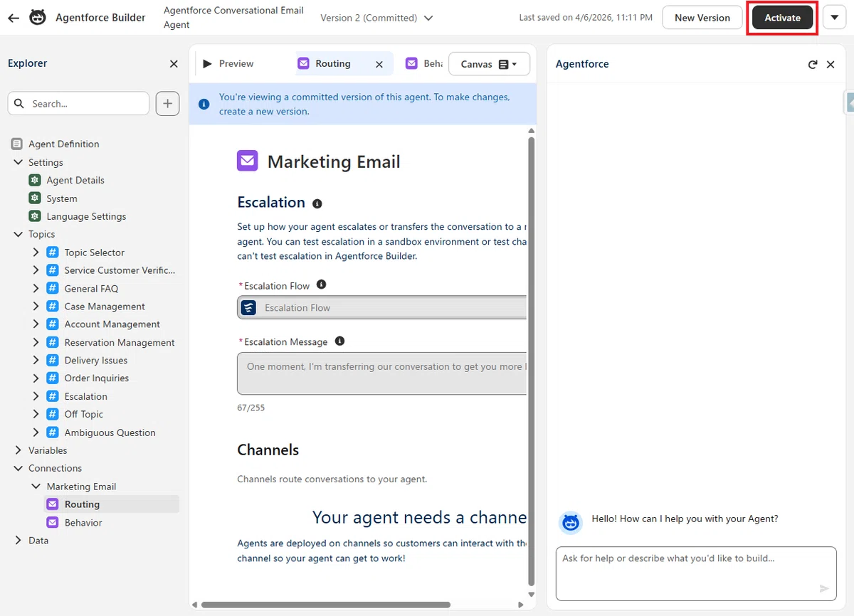This screenshot has height=616, width=854.
Task: Show info tooltip next to Escalation heading
Action: point(317,203)
